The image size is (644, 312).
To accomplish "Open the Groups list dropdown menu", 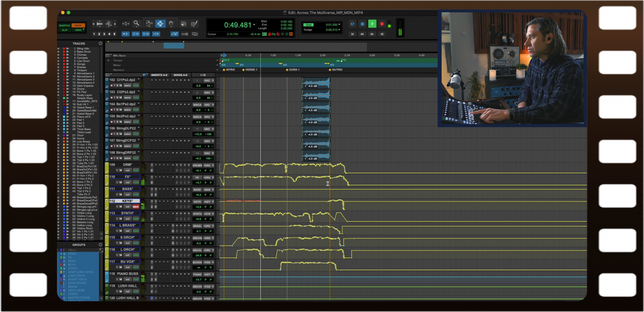I will 100,245.
